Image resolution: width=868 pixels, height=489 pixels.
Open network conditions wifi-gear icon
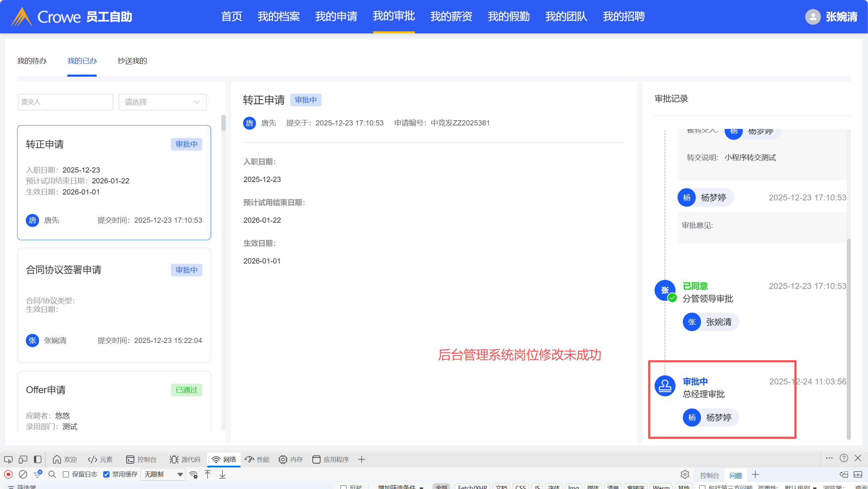(194, 474)
